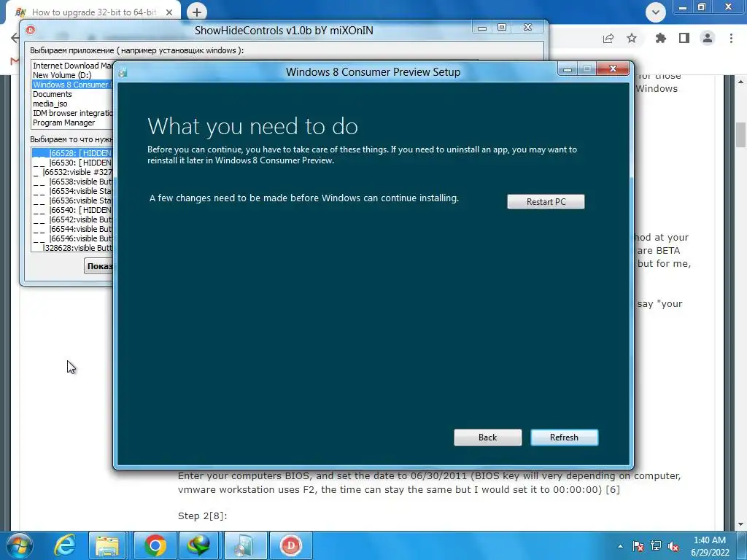Select control 66534 visible Static row
This screenshot has height=560, width=747.
[72, 192]
